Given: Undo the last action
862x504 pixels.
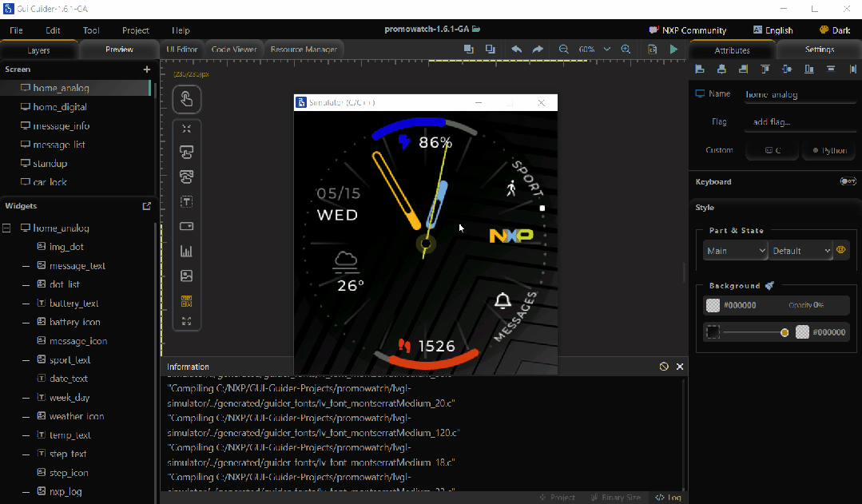Looking at the screenshot, I should [x=516, y=50].
